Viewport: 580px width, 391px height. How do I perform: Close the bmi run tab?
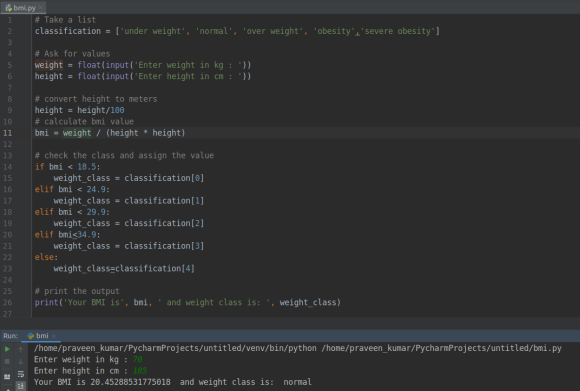[54, 336]
